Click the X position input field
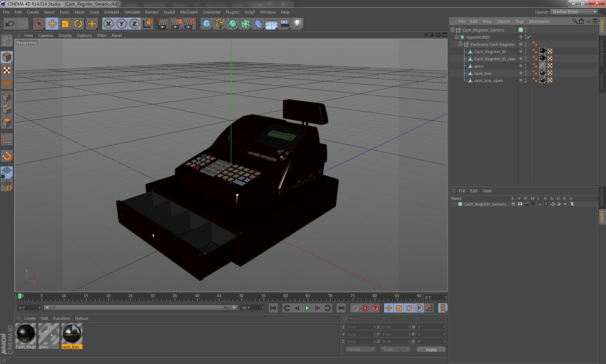Image resolution: width=606 pixels, height=364 pixels. tap(361, 327)
